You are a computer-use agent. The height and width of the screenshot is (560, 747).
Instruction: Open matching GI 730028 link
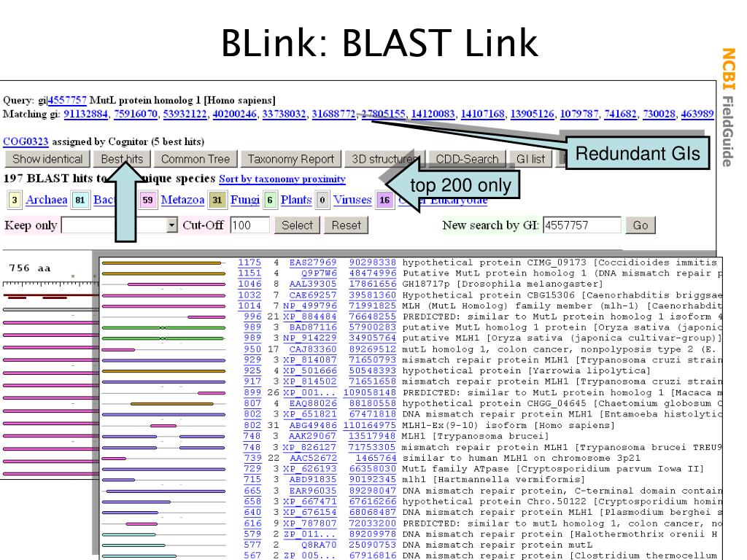click(x=659, y=114)
